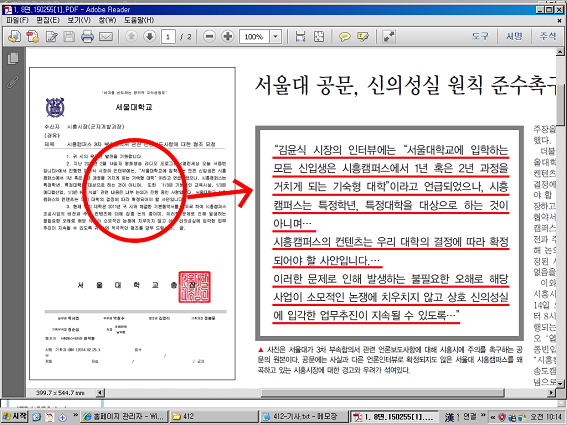This screenshot has height=425, width=567.
Task: Click the horizontal scrollbar thumb
Action: tap(382, 392)
